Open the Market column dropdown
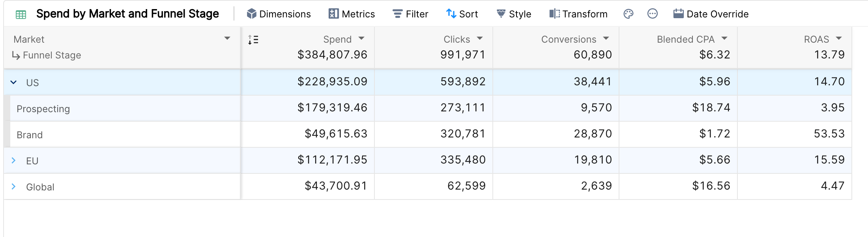The image size is (868, 237). point(227,38)
